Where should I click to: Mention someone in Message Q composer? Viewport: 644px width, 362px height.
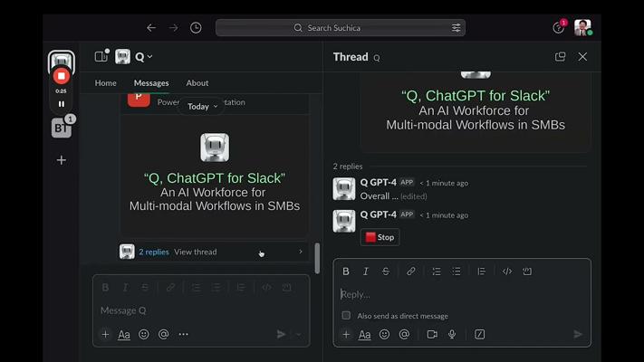(x=163, y=335)
